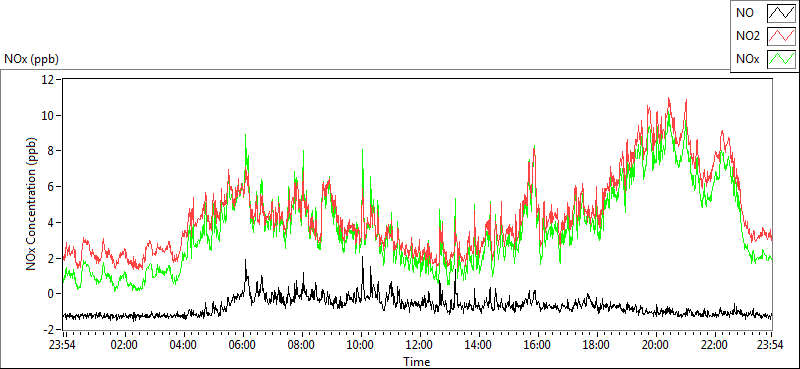Click the 0 y-axis tick label
800x369 pixels.
(51, 294)
